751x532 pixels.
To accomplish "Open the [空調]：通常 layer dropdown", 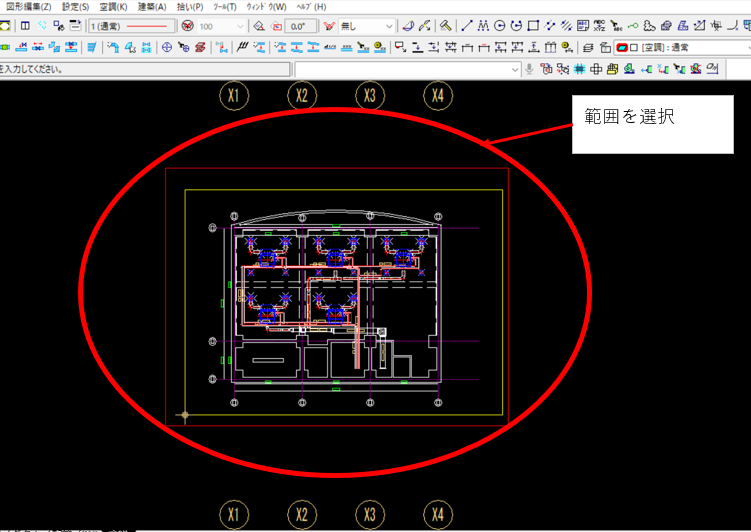I will point(682,47).
